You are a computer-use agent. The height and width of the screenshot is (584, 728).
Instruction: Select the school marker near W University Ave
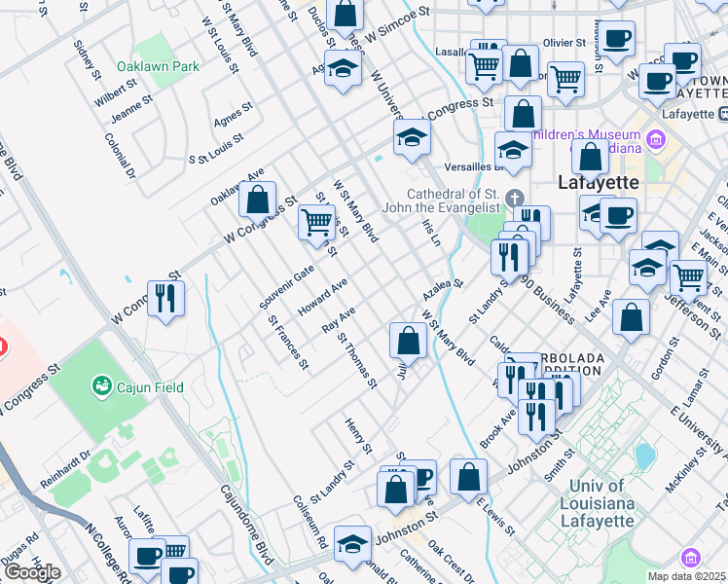412,139
